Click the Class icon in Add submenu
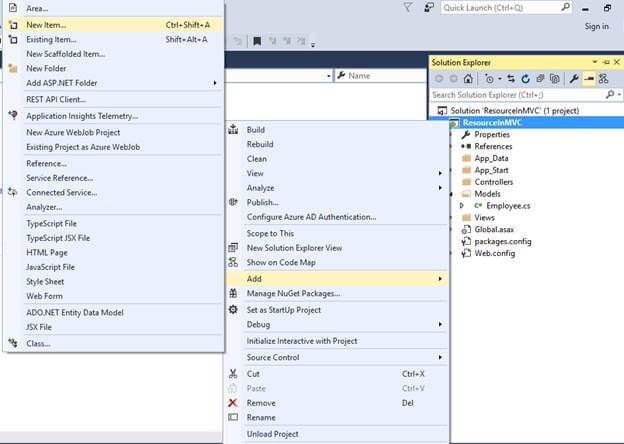The image size is (624, 444). point(13,343)
